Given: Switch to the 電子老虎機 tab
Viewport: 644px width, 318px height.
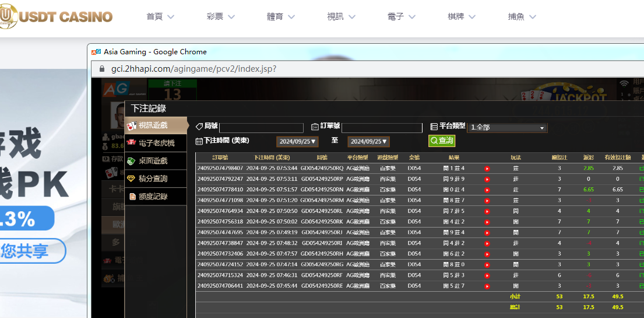Looking at the screenshot, I should click(156, 143).
